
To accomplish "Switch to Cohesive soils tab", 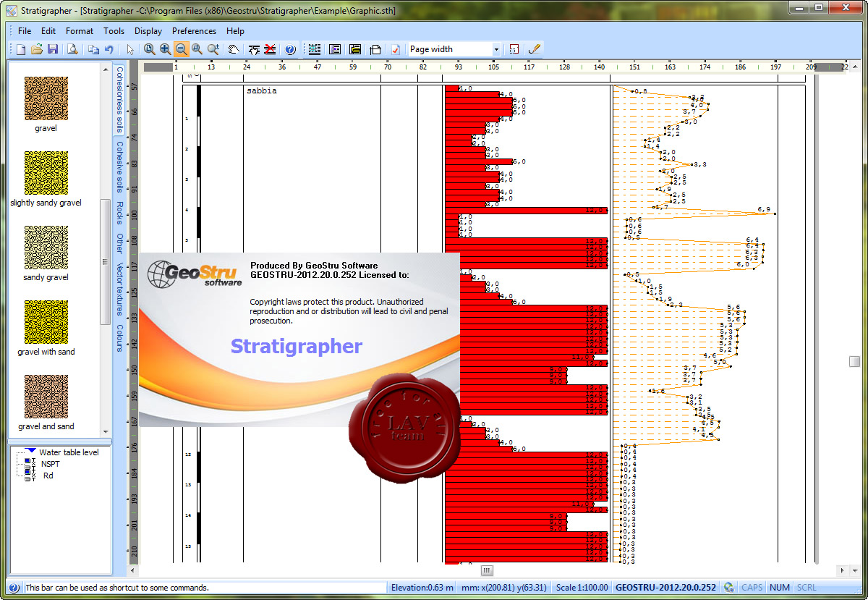I will click(x=119, y=166).
